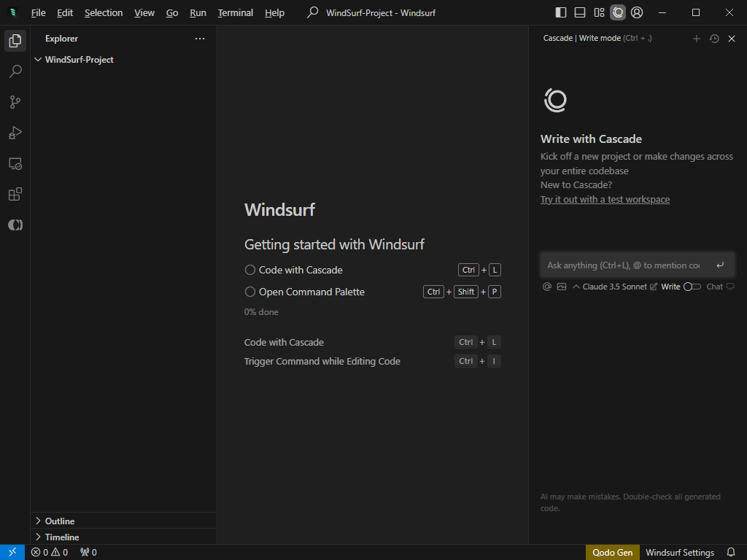
Task: Open Cascade conversation history icon
Action: pyautogui.click(x=714, y=39)
